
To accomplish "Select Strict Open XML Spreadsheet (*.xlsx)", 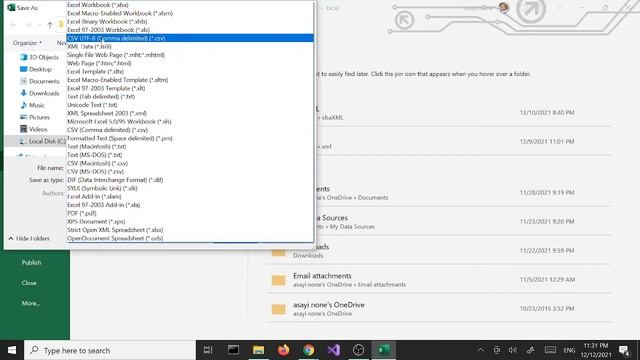I will [x=190, y=230].
